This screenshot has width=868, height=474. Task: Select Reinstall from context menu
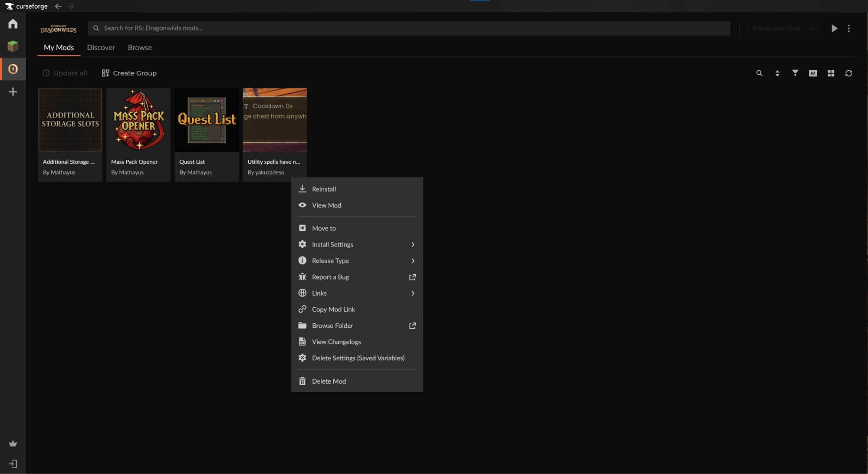[357, 189]
